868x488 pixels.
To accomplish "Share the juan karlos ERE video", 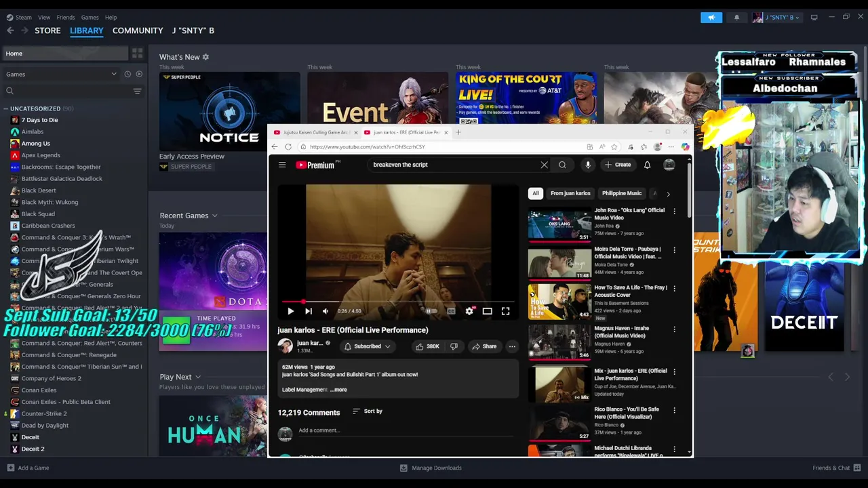I will coord(484,346).
